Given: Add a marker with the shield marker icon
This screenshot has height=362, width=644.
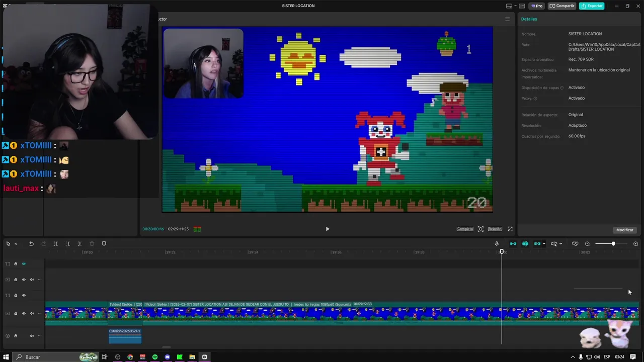Looking at the screenshot, I should click(104, 244).
